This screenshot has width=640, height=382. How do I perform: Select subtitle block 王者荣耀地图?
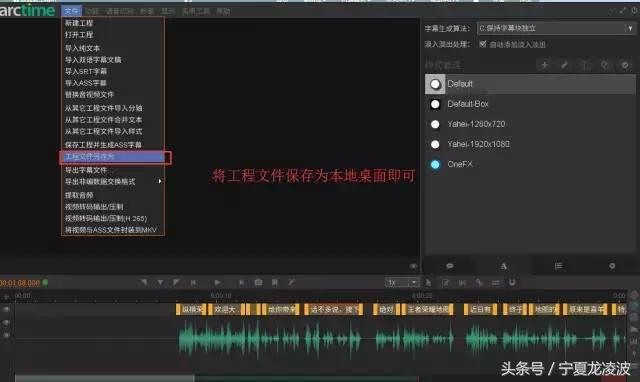427,309
